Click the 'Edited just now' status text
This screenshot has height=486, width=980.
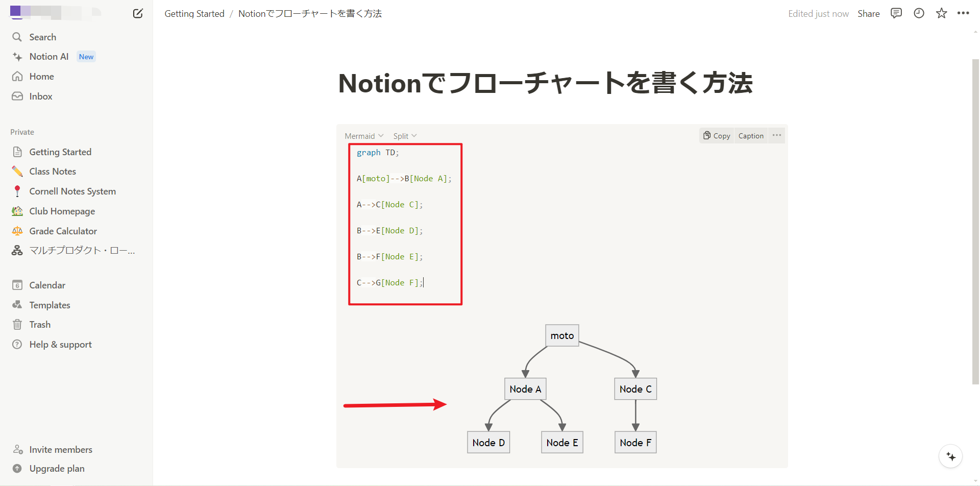[x=818, y=14]
